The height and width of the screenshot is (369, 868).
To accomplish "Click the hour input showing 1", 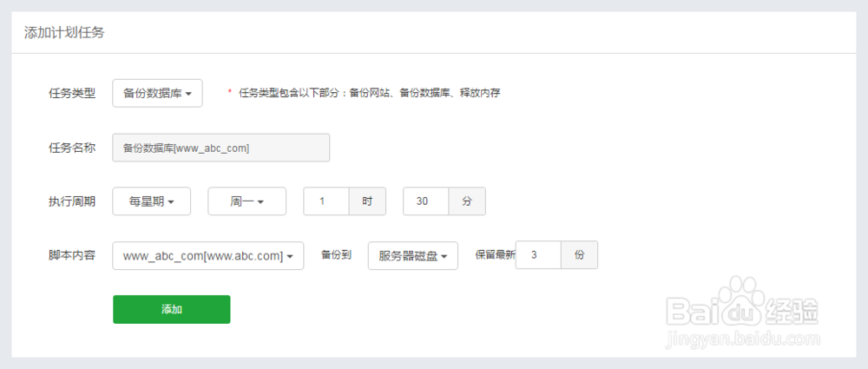I will [325, 201].
